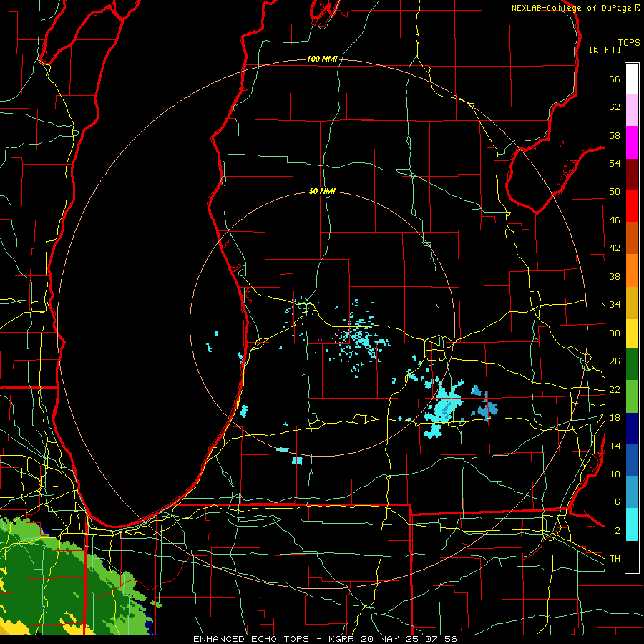Click the 30 value on the legend
Screen dimensions: 644x644
click(x=615, y=333)
